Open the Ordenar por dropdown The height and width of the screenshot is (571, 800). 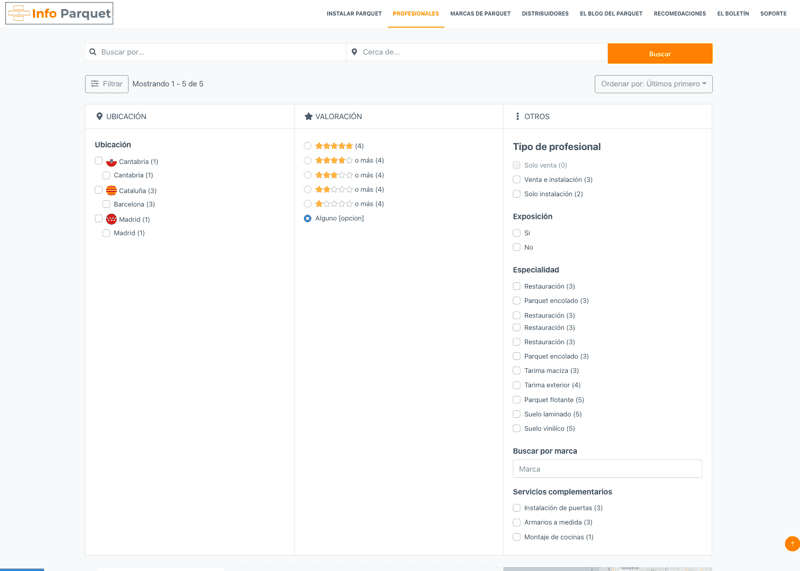(653, 84)
